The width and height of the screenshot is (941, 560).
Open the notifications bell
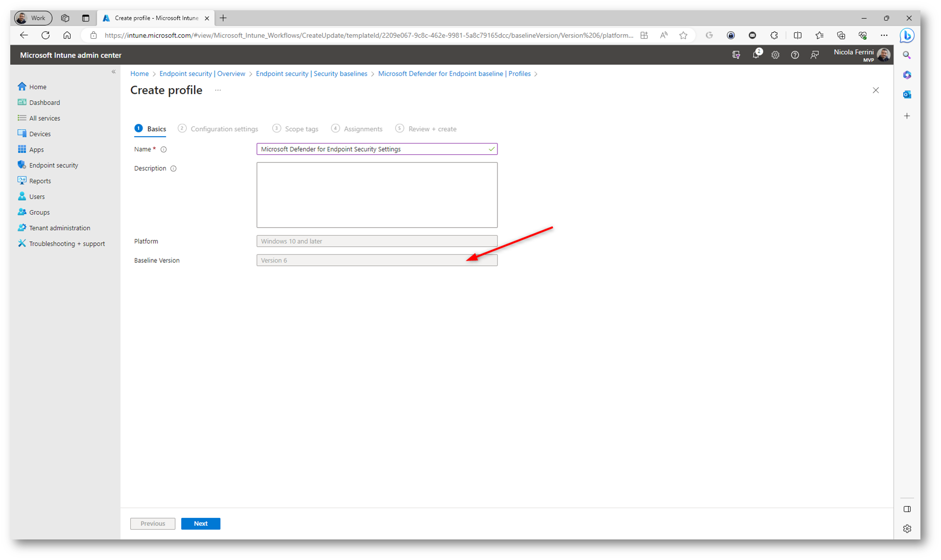tap(756, 55)
